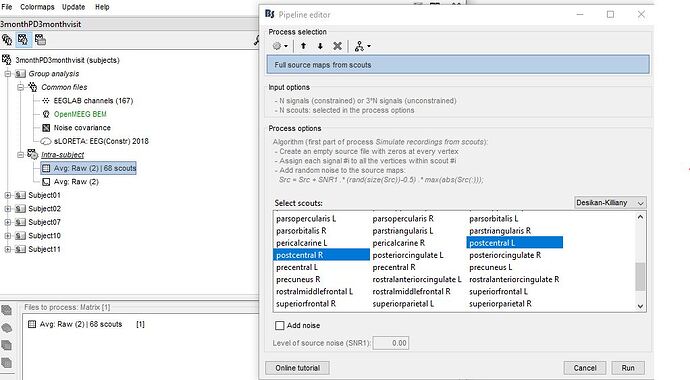The width and height of the screenshot is (690, 380).
Task: Click the SNR1 noise level field
Action: 391,343
